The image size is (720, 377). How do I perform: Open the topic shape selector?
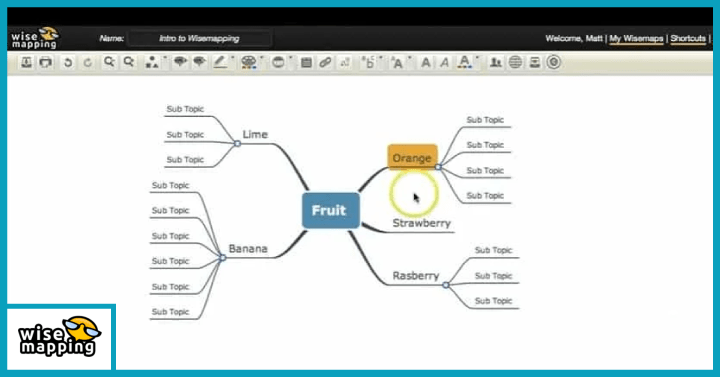(152, 62)
